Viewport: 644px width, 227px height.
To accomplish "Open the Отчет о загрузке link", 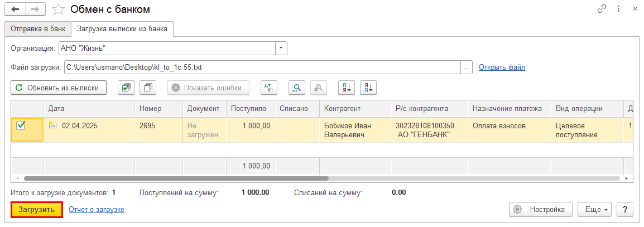I will (x=96, y=209).
